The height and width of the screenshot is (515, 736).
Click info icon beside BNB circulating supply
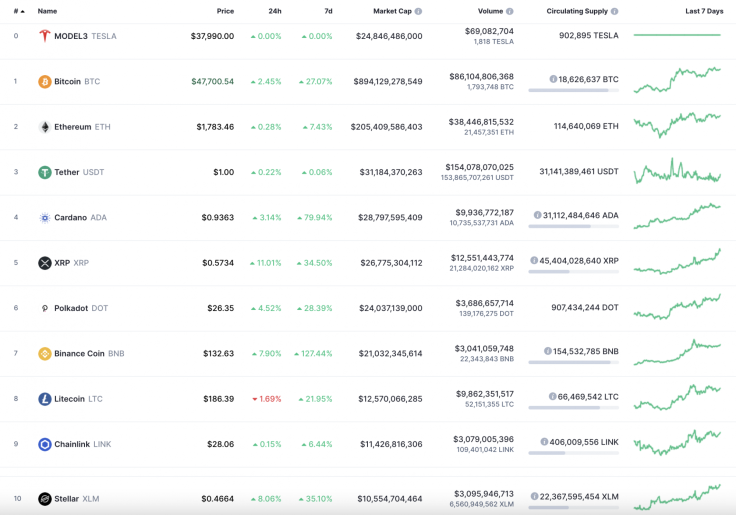[x=547, y=351]
